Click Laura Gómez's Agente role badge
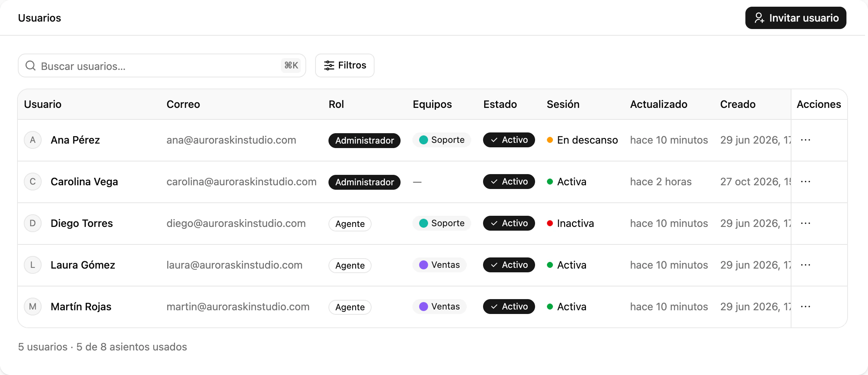Screen dimensions: 868x375 tap(350, 265)
